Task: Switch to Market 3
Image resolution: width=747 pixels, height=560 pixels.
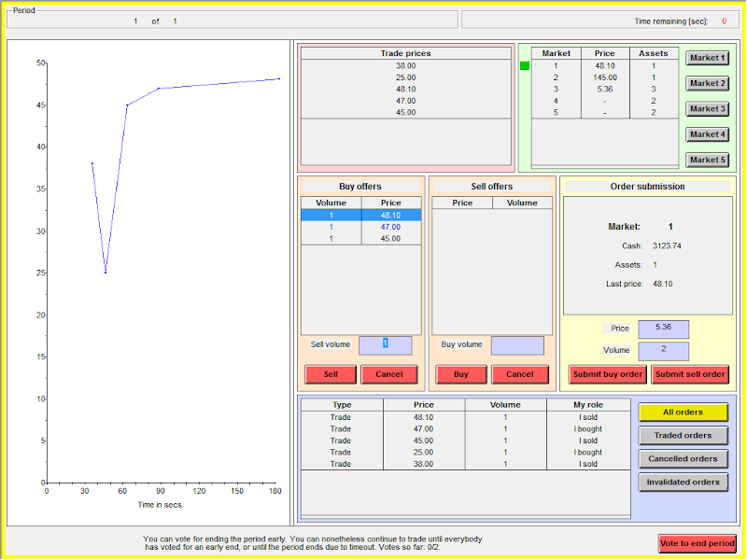Action: [x=708, y=109]
